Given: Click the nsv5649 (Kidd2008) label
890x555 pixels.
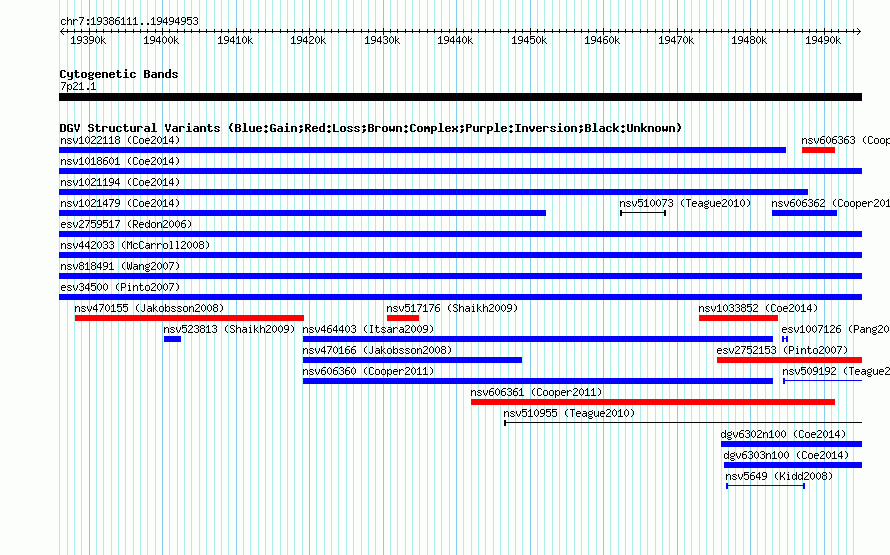Looking at the screenshot, I should coord(779,476).
